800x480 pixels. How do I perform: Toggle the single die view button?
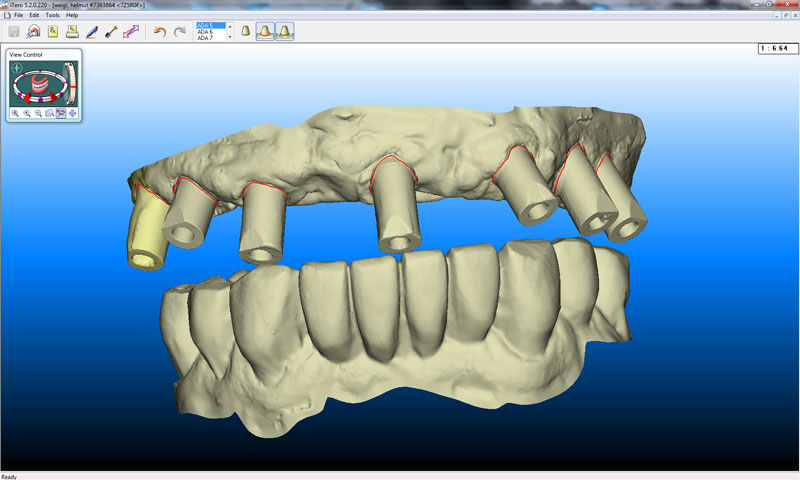(x=245, y=32)
